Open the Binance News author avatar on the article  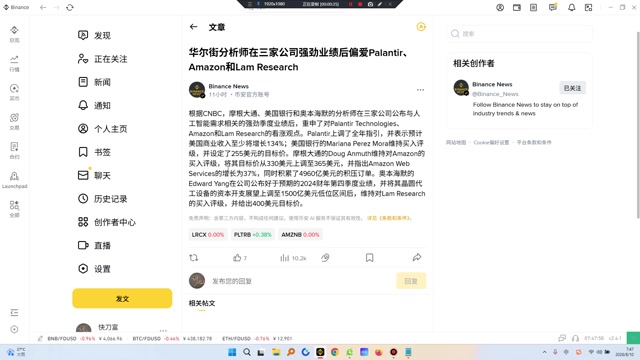tap(197, 90)
